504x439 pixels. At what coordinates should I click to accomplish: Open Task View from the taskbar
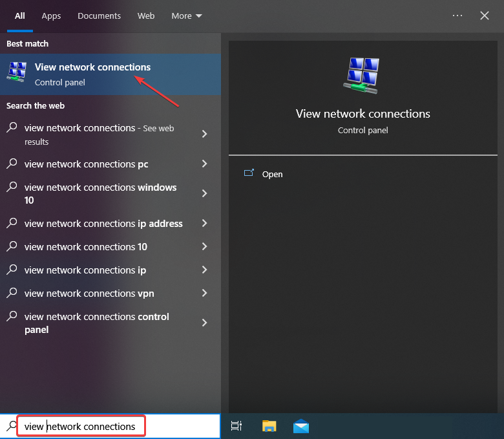[236, 426]
